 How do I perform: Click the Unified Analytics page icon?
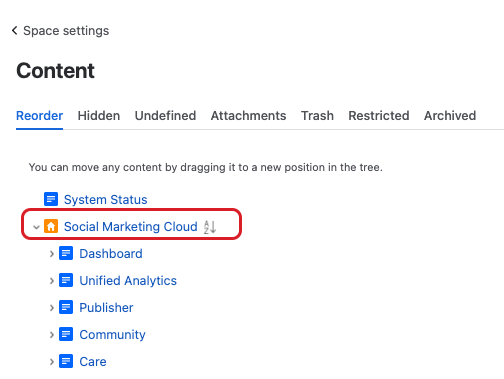(x=66, y=280)
